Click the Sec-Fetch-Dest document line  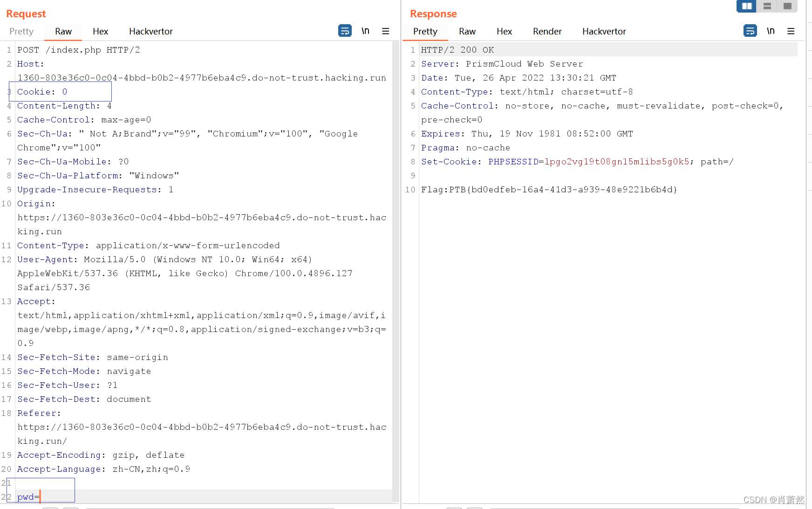pyautogui.click(x=84, y=399)
